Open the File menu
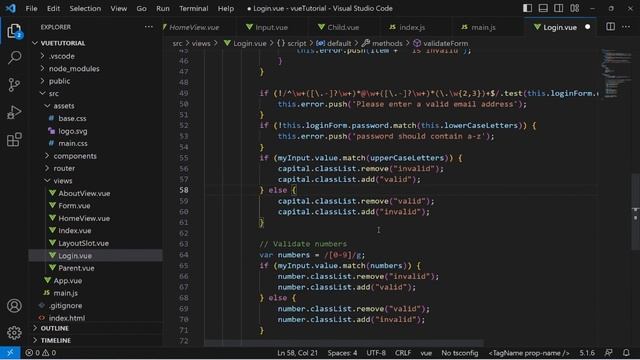 coord(31,8)
